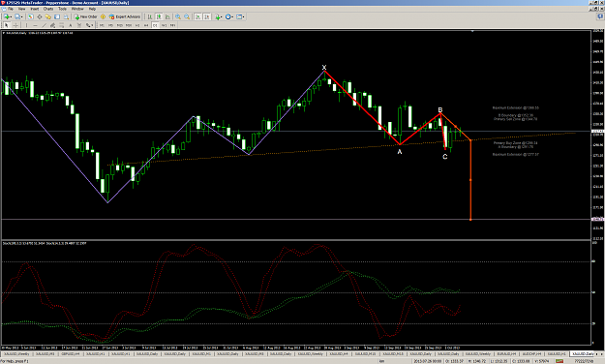Select the Horizontal Line drawing tool
605x364 pixels.
[x=35, y=25]
